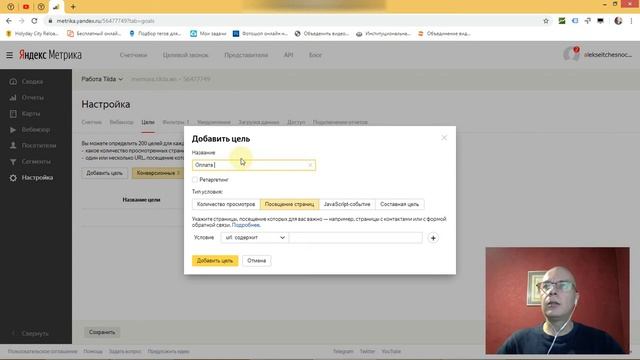Select Составная цель condition type
This screenshot has height=360, width=640.
tap(400, 204)
